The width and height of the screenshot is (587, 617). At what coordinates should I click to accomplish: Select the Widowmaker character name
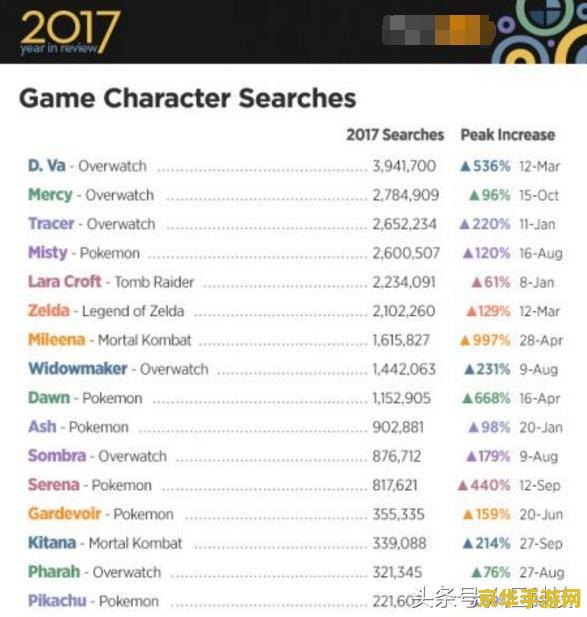tap(78, 369)
